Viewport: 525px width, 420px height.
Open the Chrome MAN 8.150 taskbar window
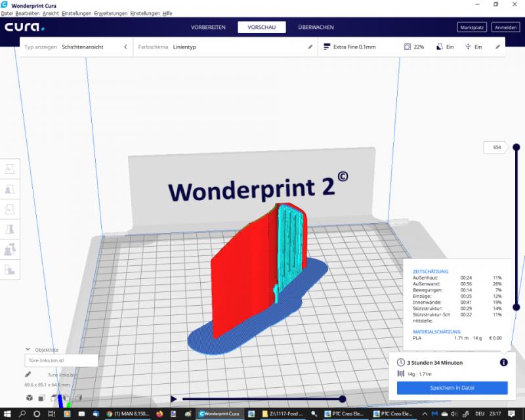127,414
